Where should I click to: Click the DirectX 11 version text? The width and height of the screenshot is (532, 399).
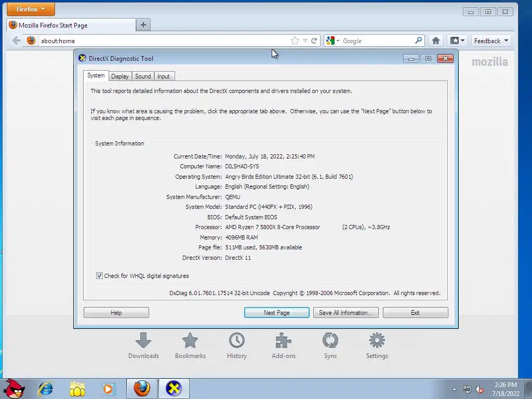pos(238,258)
